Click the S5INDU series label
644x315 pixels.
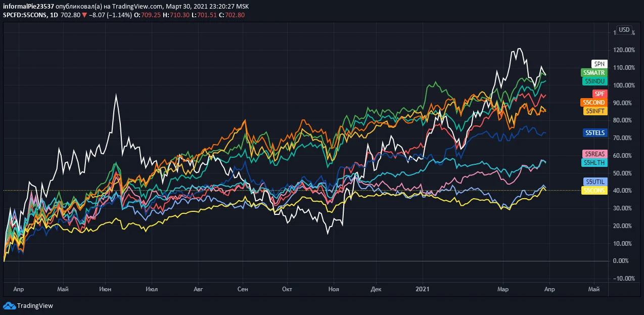click(594, 81)
